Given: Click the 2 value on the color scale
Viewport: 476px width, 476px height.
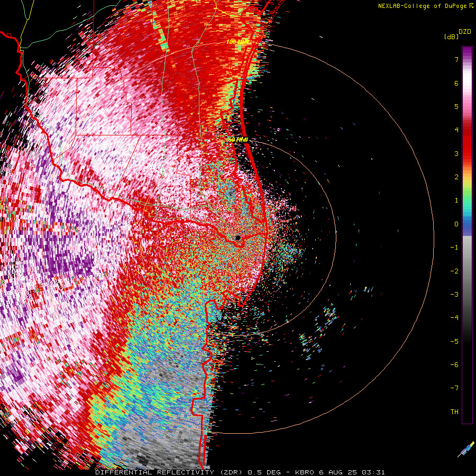Looking at the screenshot, I should click(456, 177).
